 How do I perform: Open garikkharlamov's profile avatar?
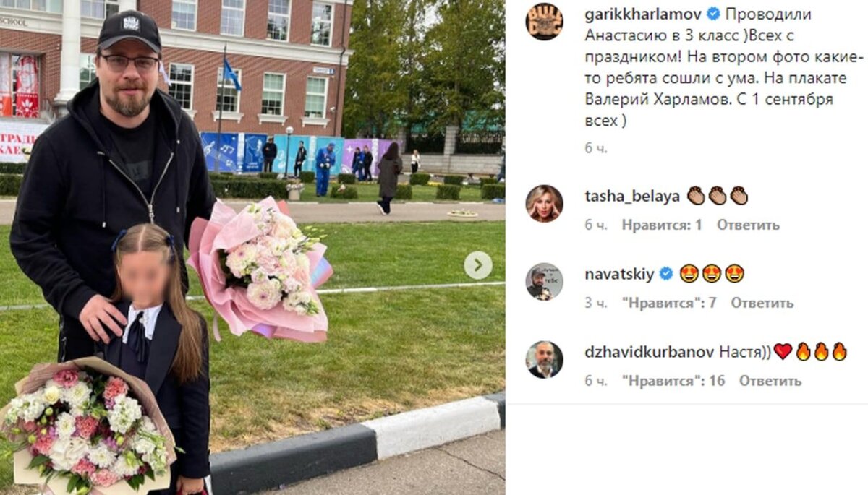(544, 22)
